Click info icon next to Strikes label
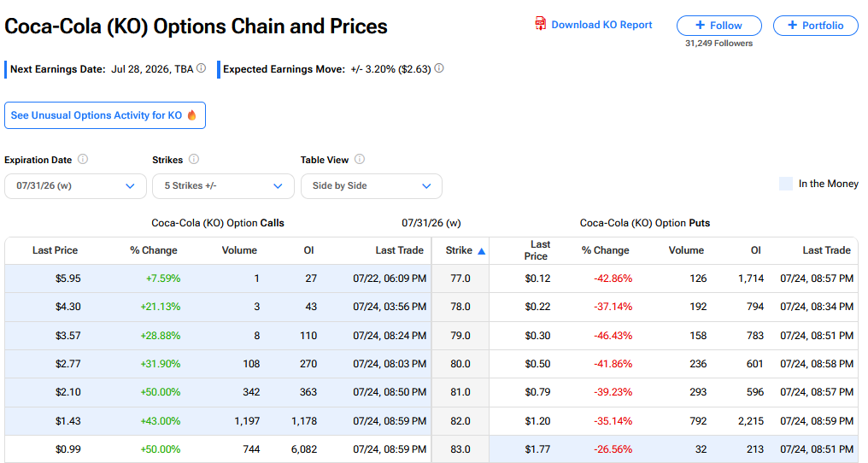The image size is (868, 463). [194, 159]
